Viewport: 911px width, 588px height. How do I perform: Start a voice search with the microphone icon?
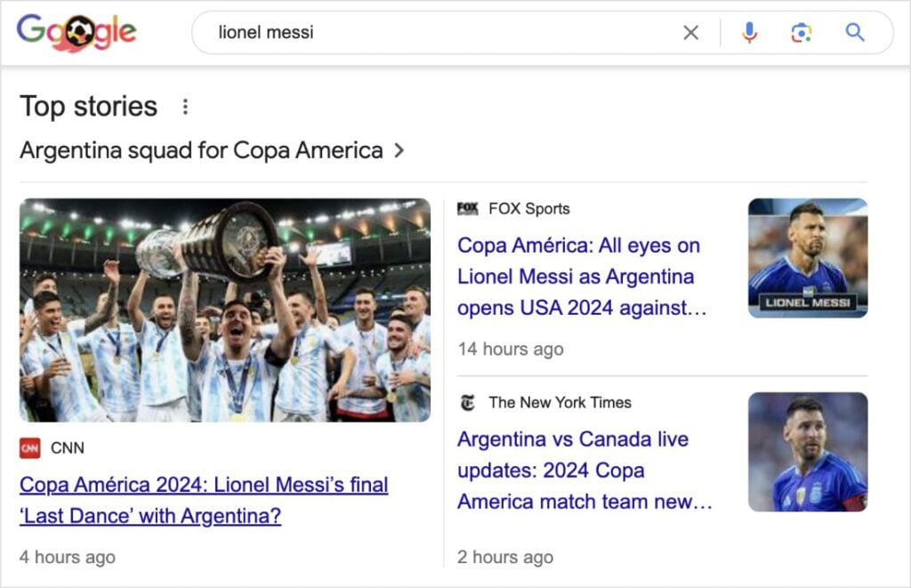(748, 32)
